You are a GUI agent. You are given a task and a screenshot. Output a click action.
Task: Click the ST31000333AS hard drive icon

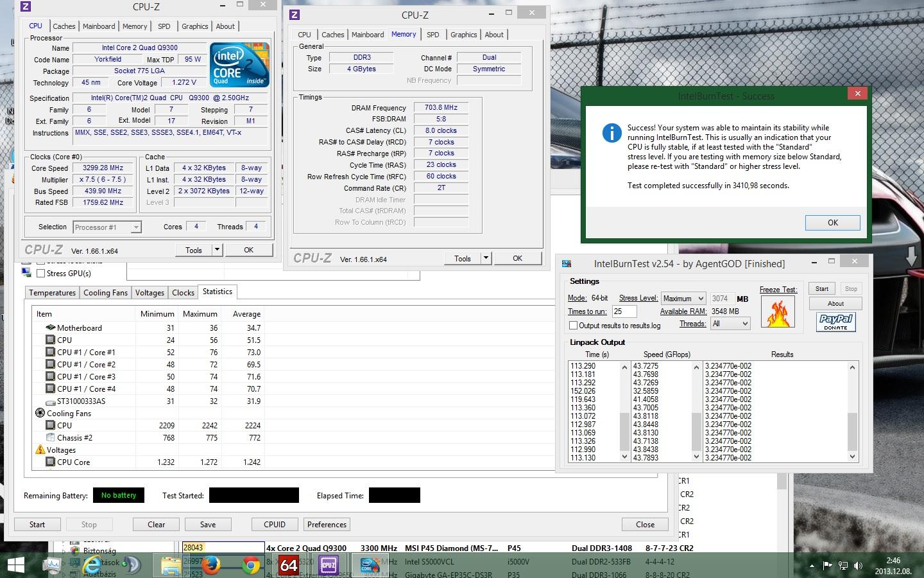pos(50,401)
